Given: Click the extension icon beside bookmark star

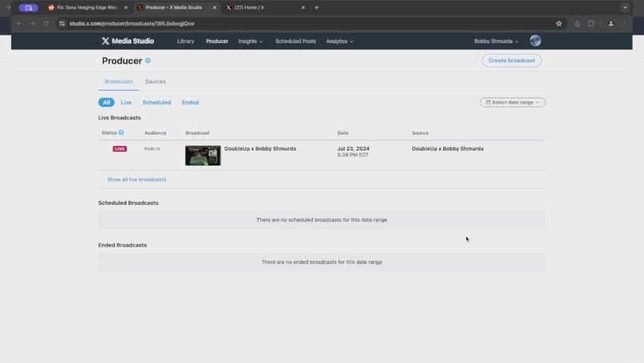Looking at the screenshot, I should (x=577, y=24).
